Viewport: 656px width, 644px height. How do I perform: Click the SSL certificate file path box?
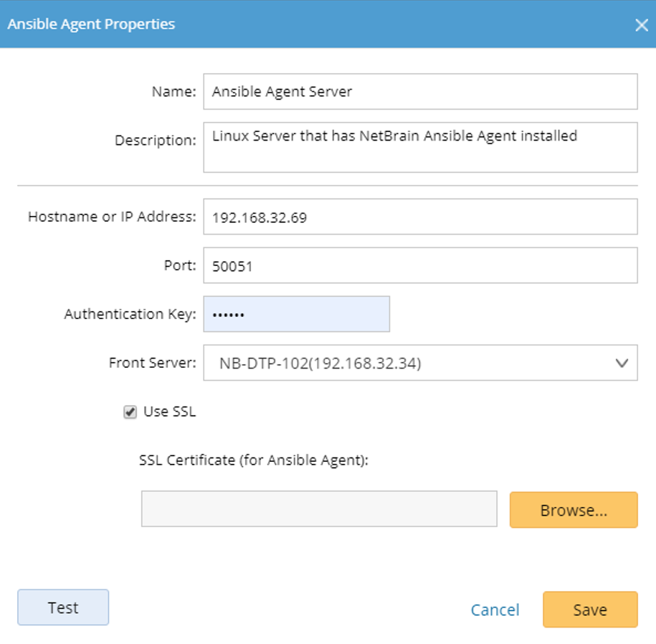tap(319, 509)
